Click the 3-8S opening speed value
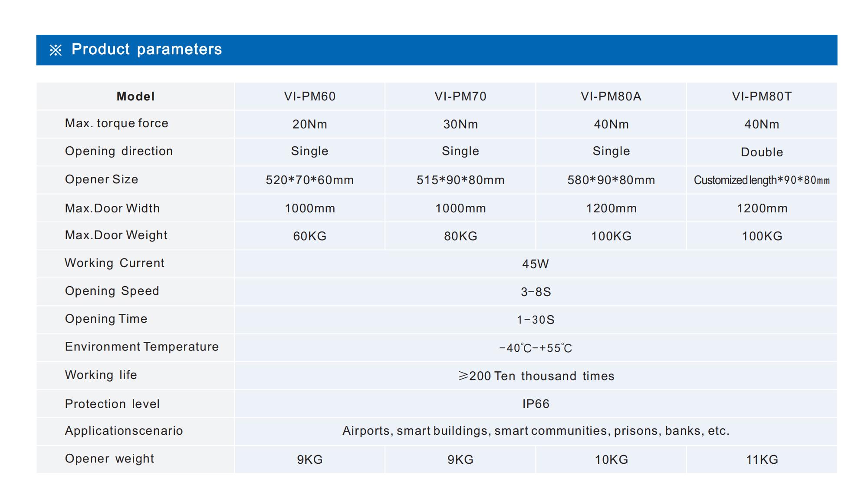This screenshot has height=489, width=868. pos(536,292)
